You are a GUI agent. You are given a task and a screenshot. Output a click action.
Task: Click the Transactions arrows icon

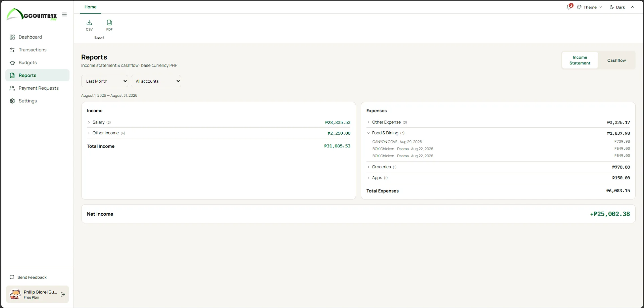point(12,50)
